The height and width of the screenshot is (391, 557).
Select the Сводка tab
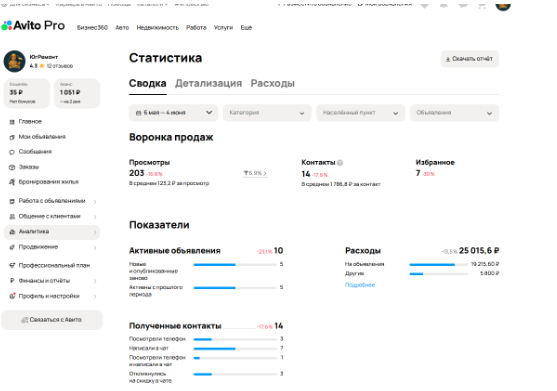point(147,83)
